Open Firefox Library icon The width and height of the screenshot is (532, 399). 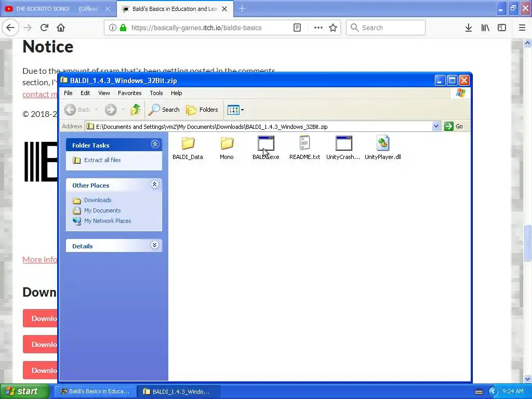point(485,28)
